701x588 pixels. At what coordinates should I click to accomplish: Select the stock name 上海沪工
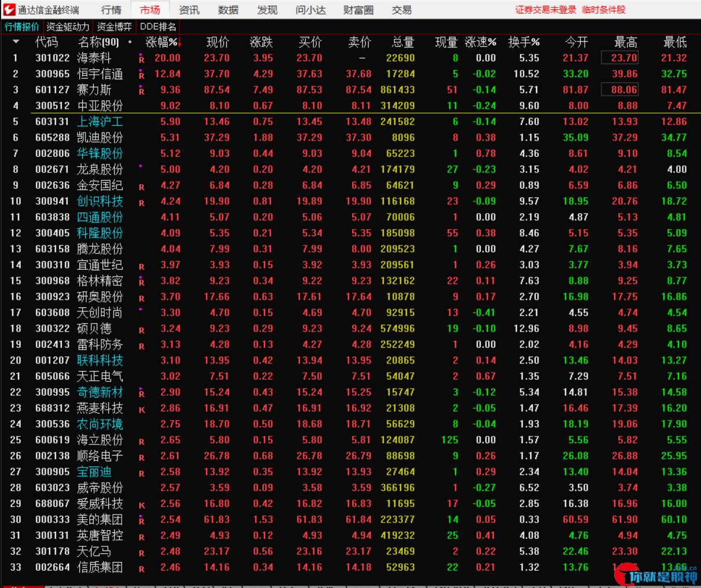(x=100, y=122)
